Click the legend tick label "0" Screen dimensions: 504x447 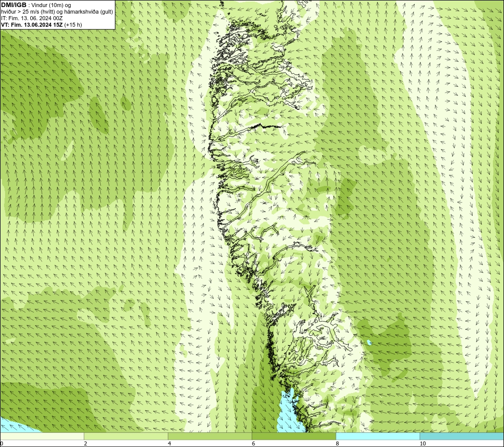pos(2,443)
